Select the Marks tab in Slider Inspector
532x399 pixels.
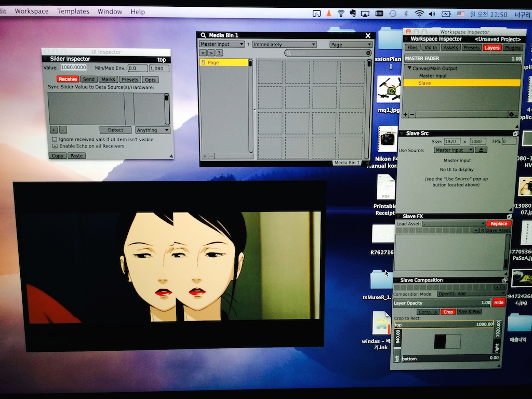coord(108,79)
